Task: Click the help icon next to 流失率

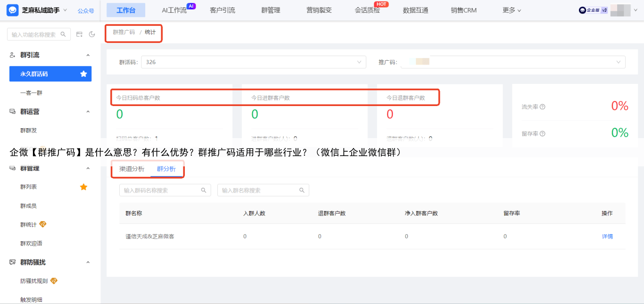Action: [542, 107]
